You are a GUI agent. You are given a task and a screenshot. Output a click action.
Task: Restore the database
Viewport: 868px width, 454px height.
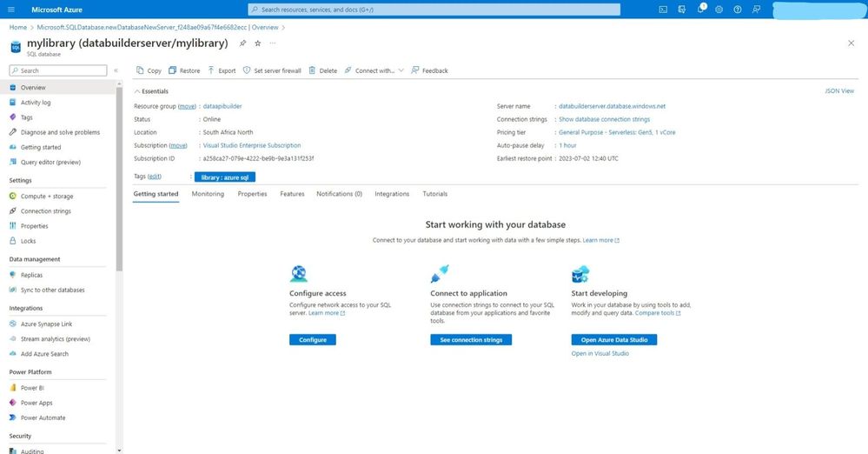click(x=184, y=70)
